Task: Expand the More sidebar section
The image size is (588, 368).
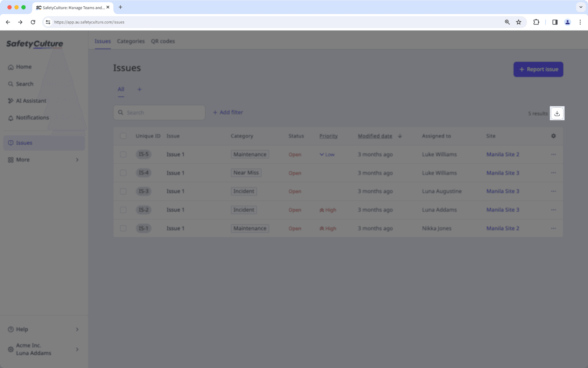Action: pos(23,159)
